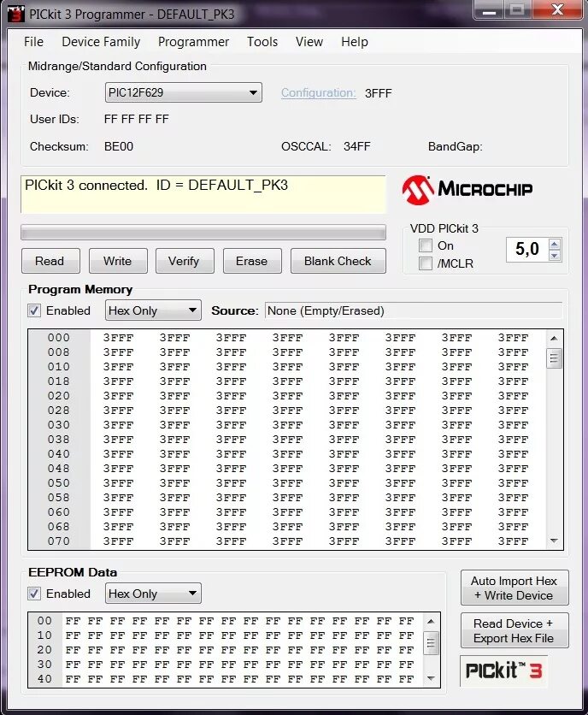
Task: Open the Configuration link
Action: tap(318, 92)
